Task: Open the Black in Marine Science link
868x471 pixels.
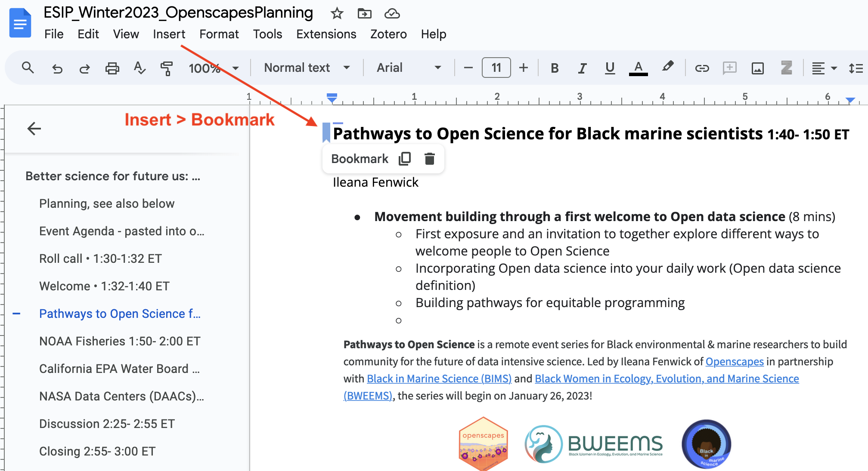Action: coord(439,379)
